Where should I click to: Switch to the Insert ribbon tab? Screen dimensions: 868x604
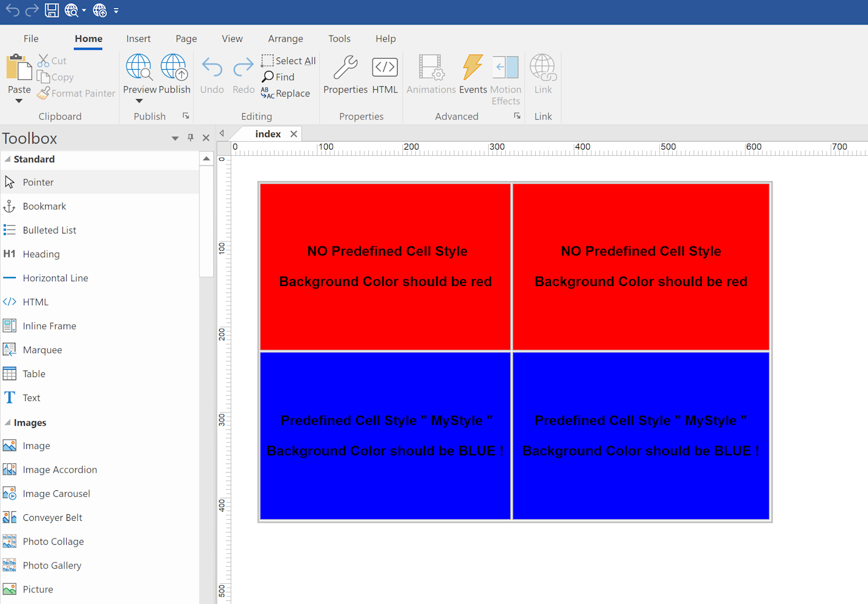(138, 39)
